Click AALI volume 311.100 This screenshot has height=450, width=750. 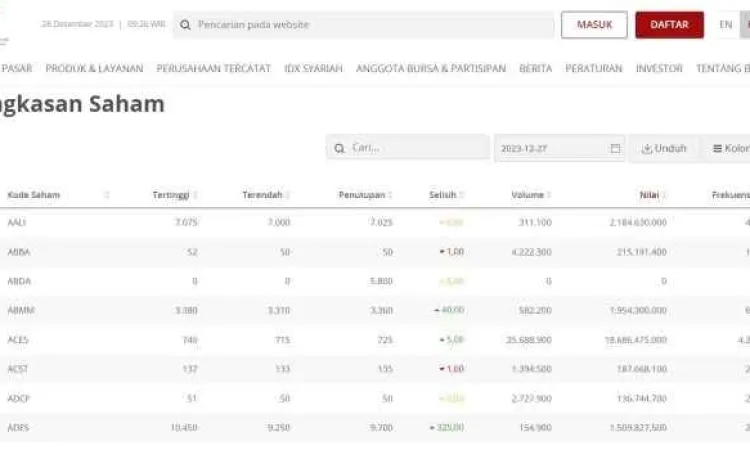coord(535,222)
